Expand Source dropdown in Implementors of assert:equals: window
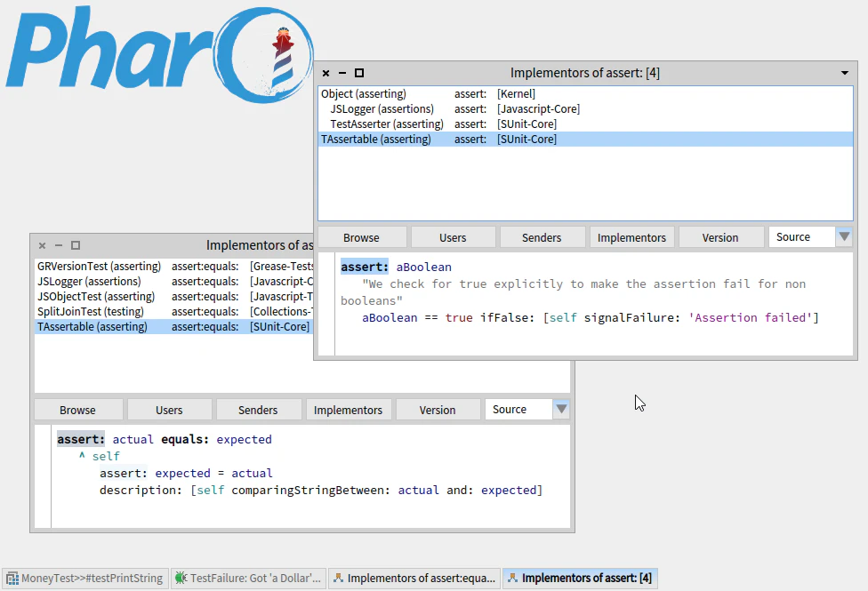The width and height of the screenshot is (868, 591). (x=561, y=410)
